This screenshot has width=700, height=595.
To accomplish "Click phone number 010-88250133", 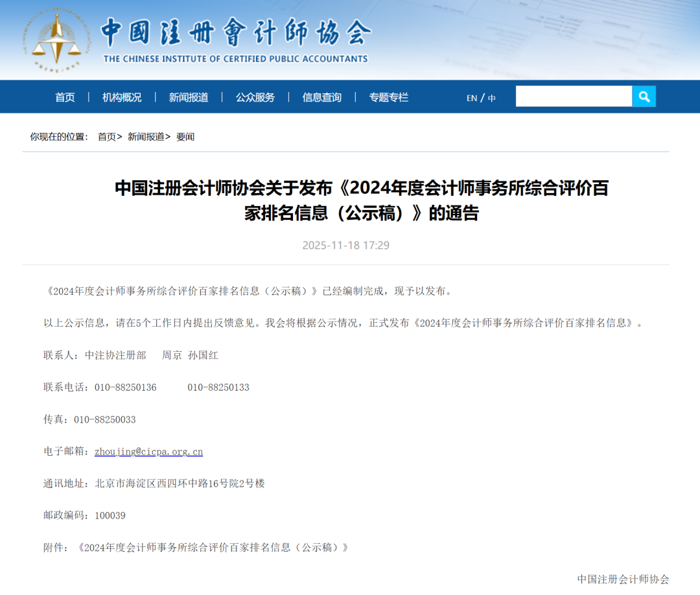I will pyautogui.click(x=218, y=388).
